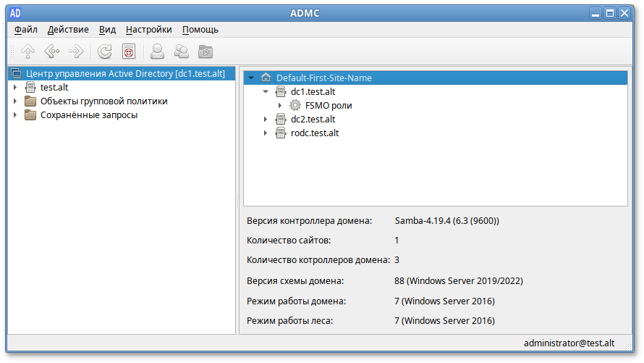
Task: Click the AD application icon in the title bar
Action: pyautogui.click(x=15, y=13)
